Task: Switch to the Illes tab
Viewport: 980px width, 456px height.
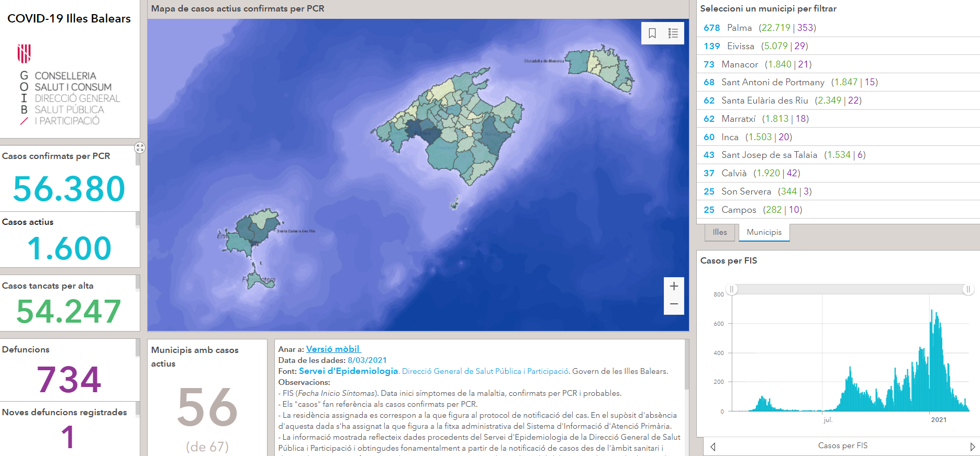Action: point(719,232)
